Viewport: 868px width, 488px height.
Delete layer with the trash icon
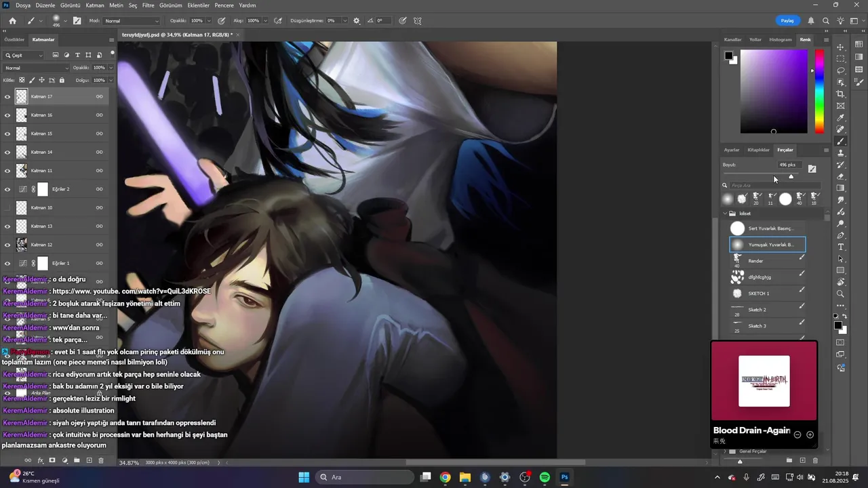tap(101, 460)
